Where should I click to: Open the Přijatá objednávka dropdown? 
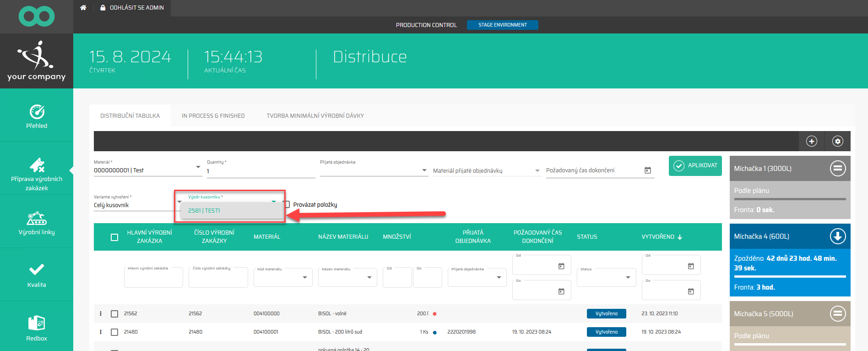[424, 170]
